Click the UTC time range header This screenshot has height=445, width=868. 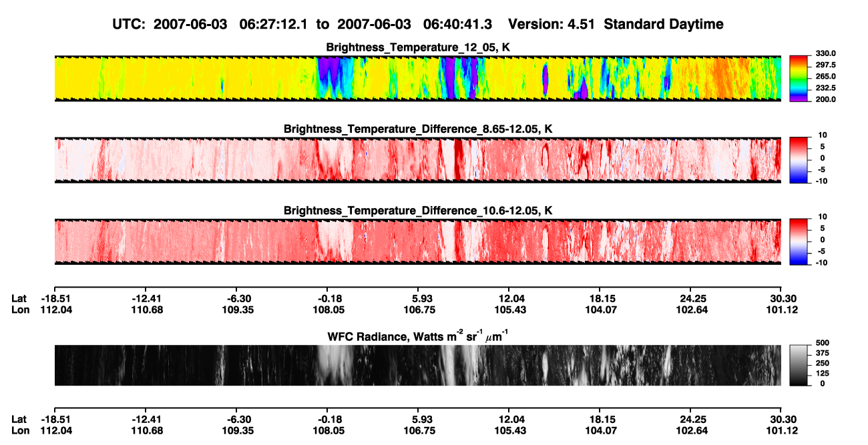click(304, 24)
